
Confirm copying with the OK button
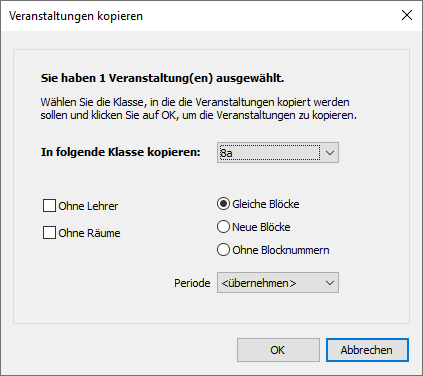(x=278, y=350)
